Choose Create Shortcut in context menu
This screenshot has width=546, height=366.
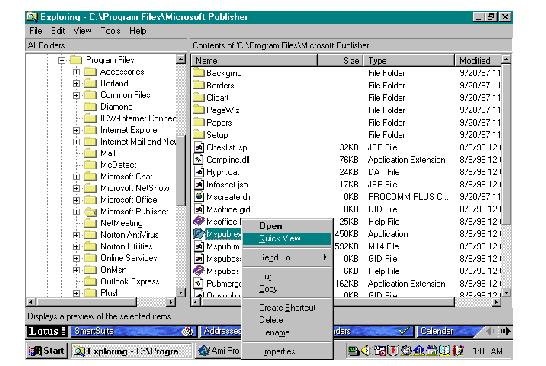pyautogui.click(x=287, y=307)
